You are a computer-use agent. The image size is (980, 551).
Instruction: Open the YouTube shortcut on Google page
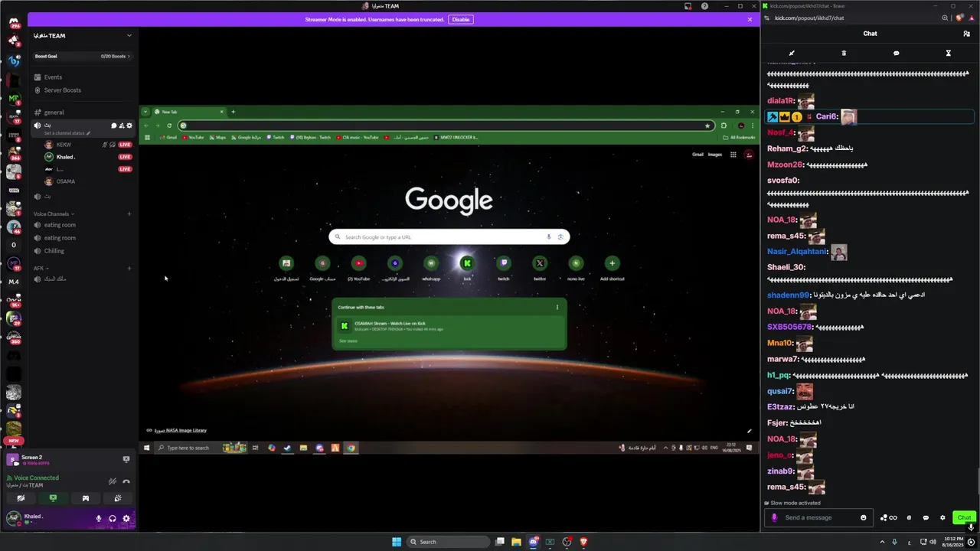point(358,268)
